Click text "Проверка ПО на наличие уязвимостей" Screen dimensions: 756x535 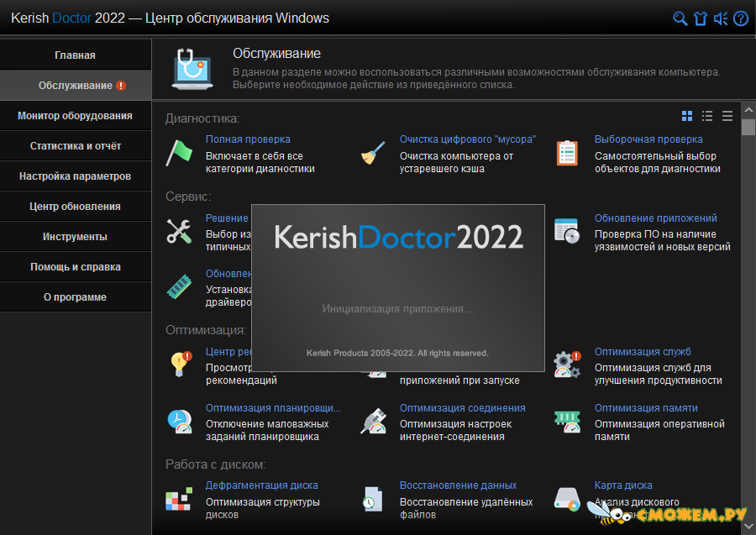(x=663, y=240)
